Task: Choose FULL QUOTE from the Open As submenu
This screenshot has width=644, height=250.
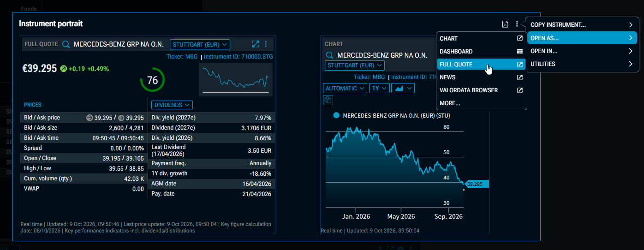Action: point(481,65)
